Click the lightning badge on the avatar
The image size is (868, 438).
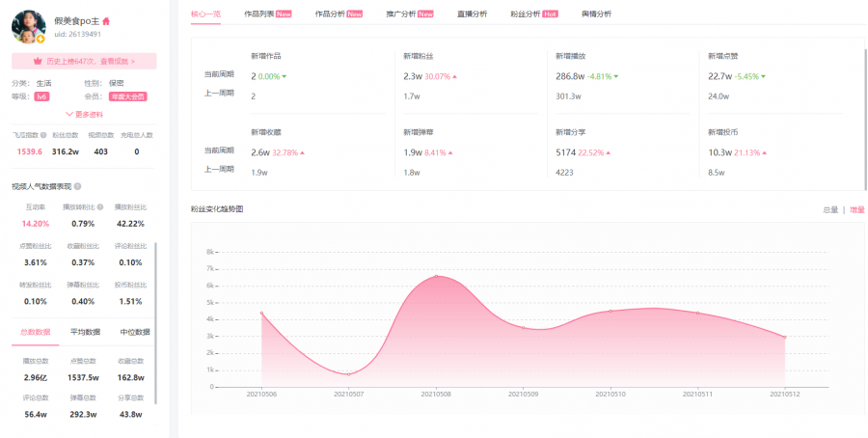[x=41, y=39]
